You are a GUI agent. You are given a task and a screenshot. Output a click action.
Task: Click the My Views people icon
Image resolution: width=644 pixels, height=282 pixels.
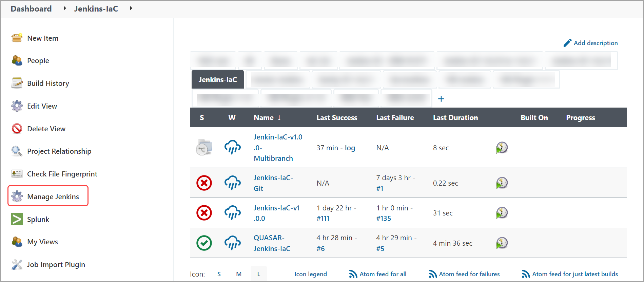click(x=17, y=242)
